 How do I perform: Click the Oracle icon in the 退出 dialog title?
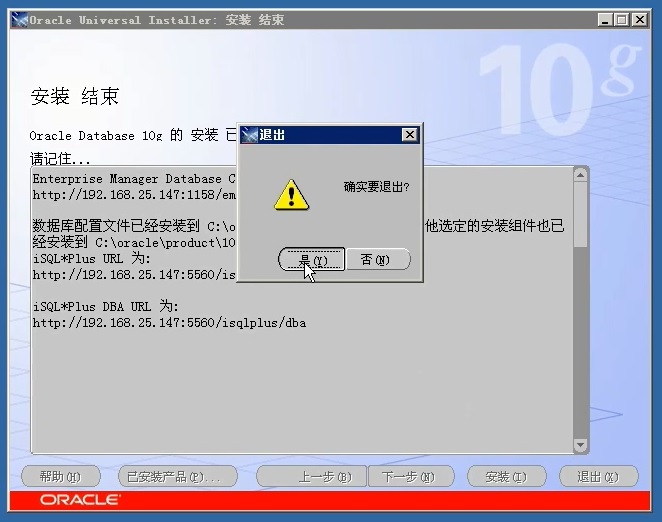tap(249, 135)
